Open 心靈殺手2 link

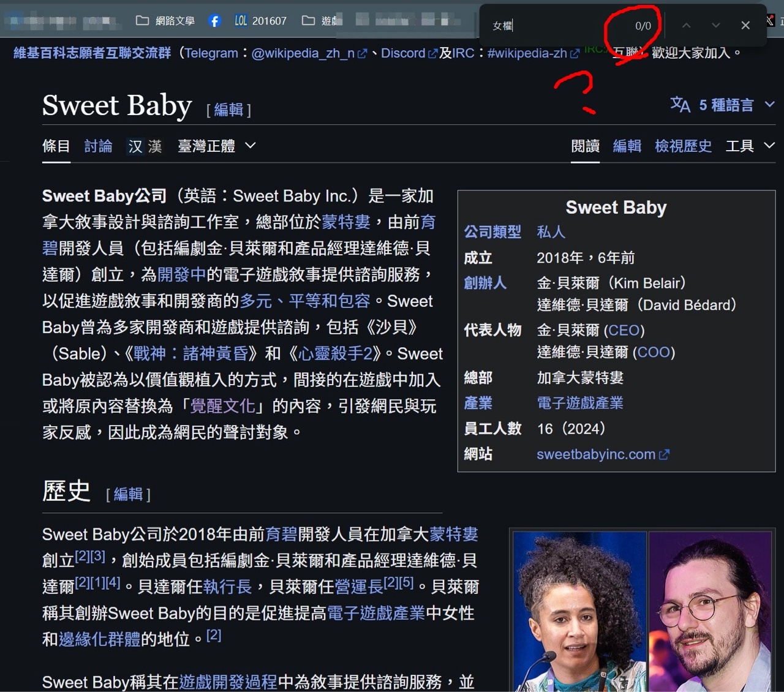coord(335,353)
